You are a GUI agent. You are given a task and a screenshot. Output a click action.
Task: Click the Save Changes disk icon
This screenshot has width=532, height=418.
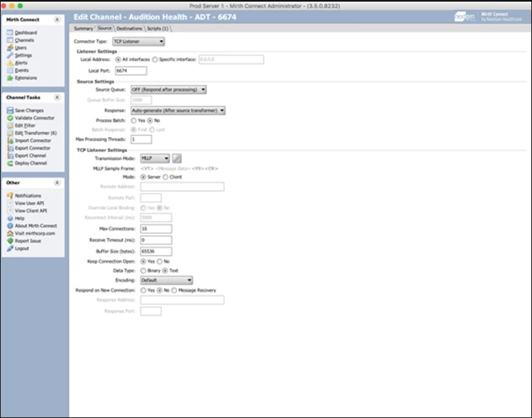pos(10,110)
